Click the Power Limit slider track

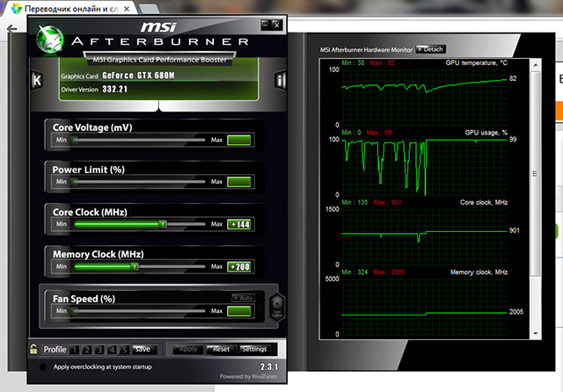pyautogui.click(x=139, y=182)
